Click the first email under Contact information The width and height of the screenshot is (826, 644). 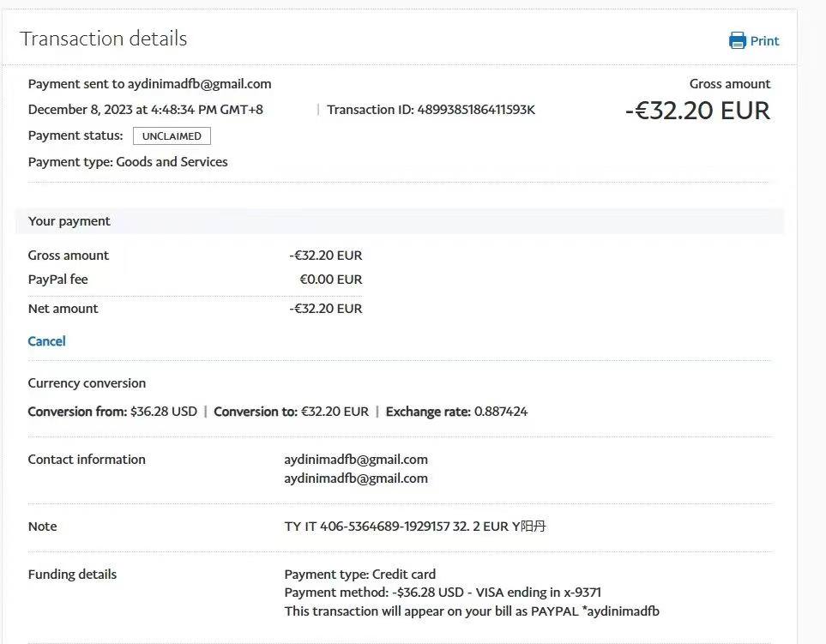(x=355, y=460)
